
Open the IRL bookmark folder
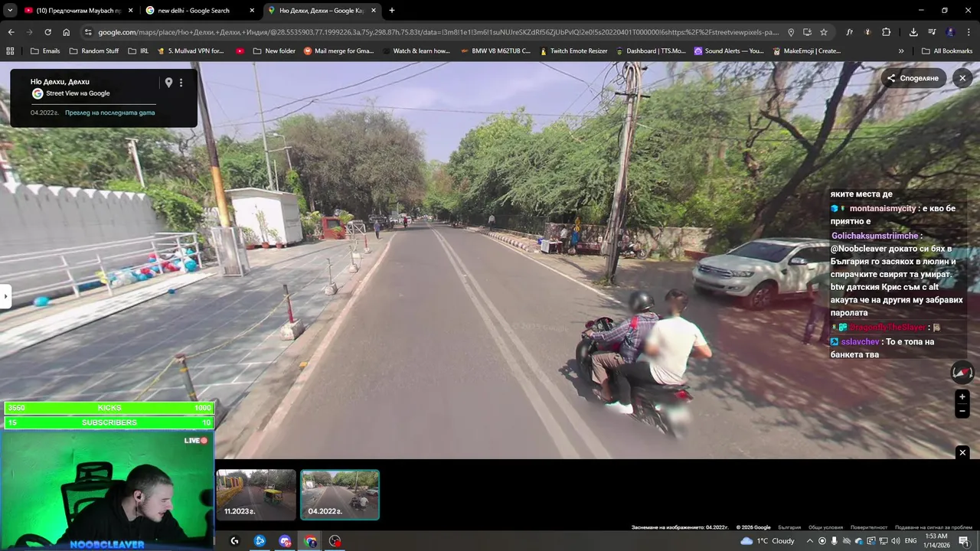click(139, 51)
